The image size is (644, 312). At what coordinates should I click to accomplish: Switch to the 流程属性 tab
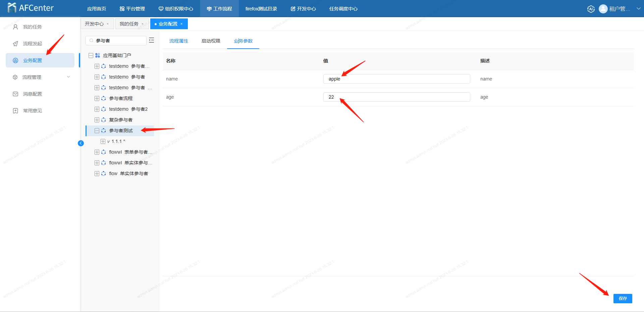[x=178, y=41]
